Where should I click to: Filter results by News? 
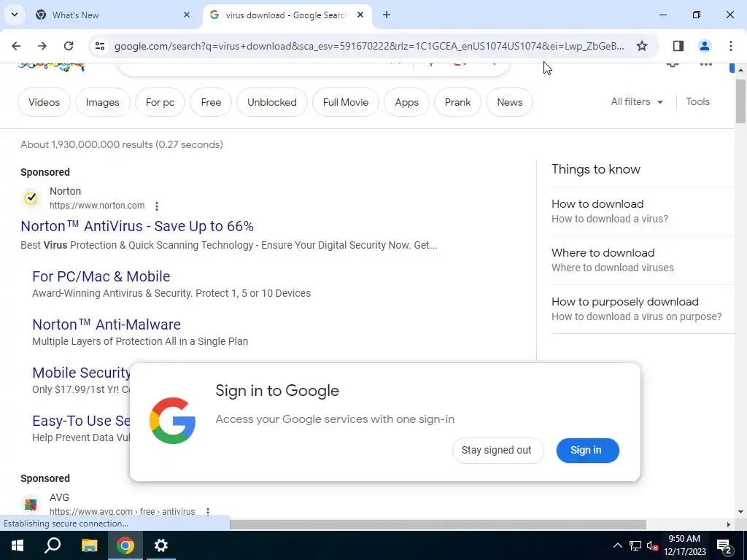click(509, 102)
